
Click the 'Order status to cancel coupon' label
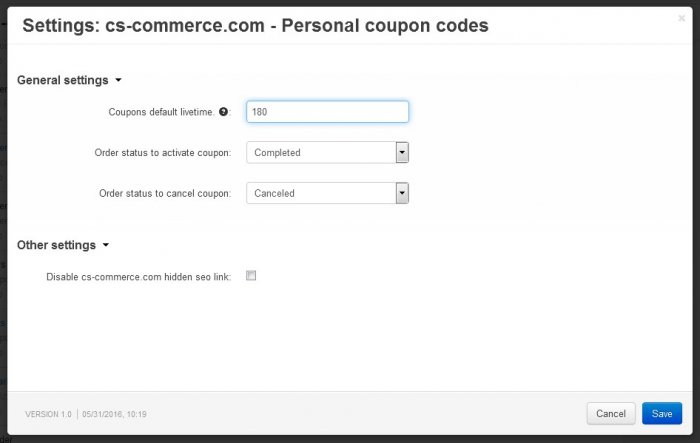[165, 193]
